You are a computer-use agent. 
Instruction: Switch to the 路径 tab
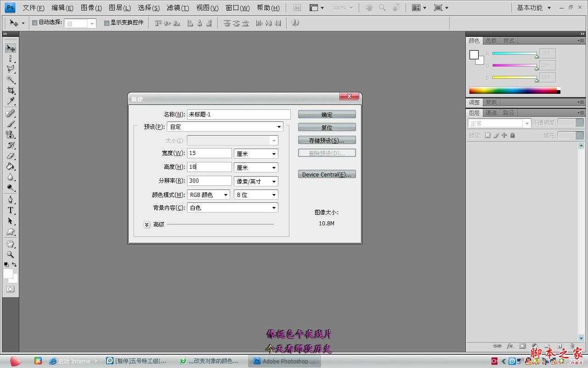tap(509, 113)
